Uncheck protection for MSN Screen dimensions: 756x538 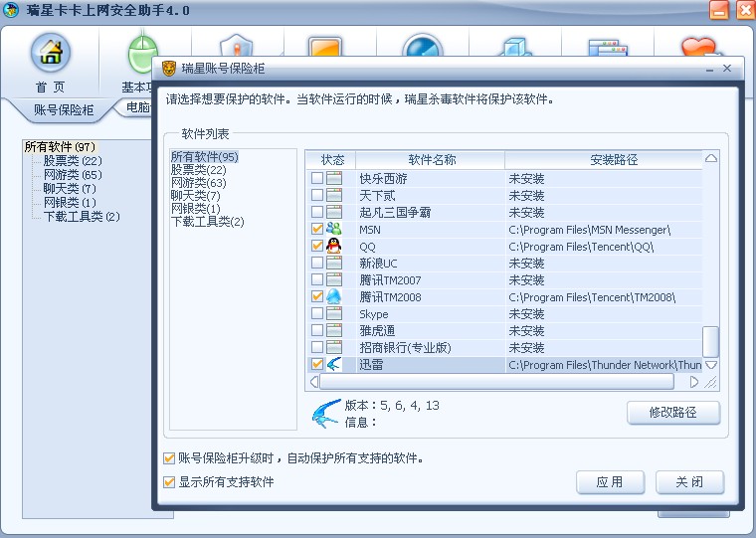(x=316, y=229)
